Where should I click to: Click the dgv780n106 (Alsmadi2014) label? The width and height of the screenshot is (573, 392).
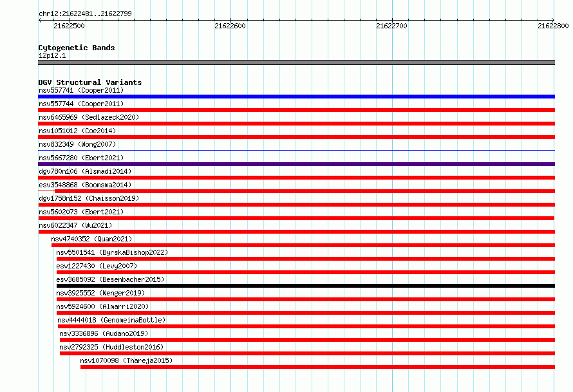(x=85, y=171)
